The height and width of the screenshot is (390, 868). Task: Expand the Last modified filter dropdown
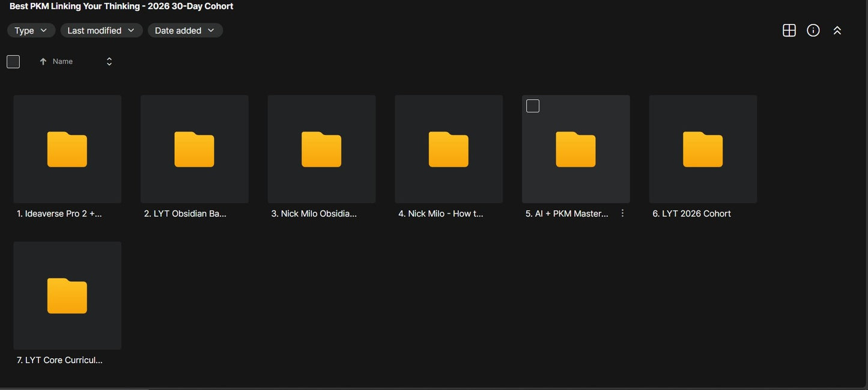(x=102, y=31)
